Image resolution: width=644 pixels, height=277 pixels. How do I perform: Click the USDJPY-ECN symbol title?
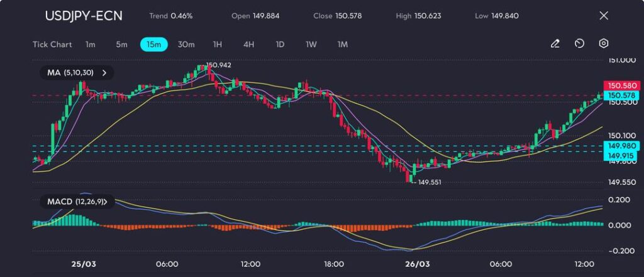(84, 16)
